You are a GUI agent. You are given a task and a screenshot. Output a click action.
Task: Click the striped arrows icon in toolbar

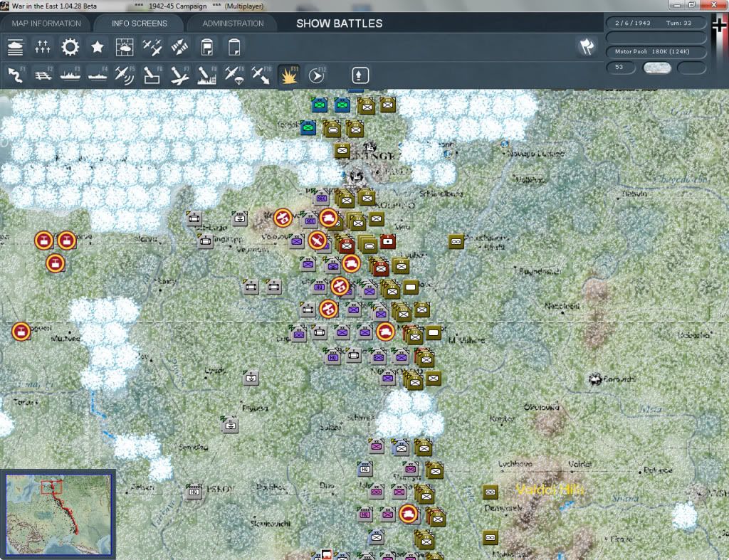[x=179, y=48]
